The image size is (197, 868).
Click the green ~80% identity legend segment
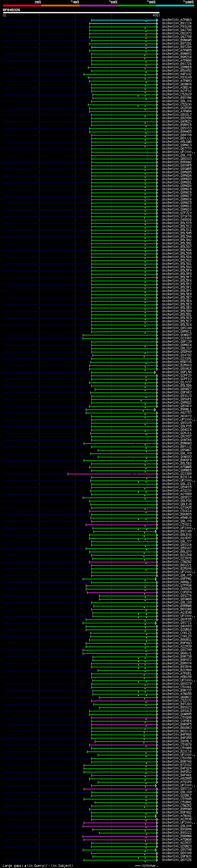click(x=137, y=6)
